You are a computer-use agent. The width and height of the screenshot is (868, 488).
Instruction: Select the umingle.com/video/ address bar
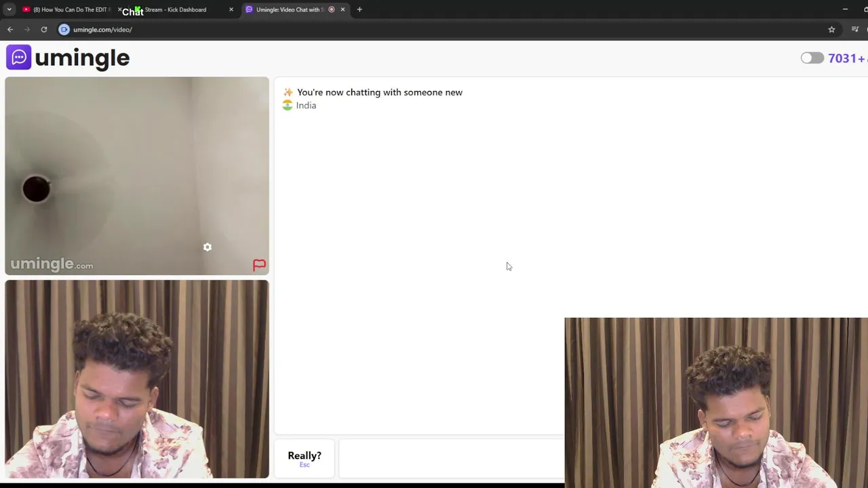click(x=102, y=30)
